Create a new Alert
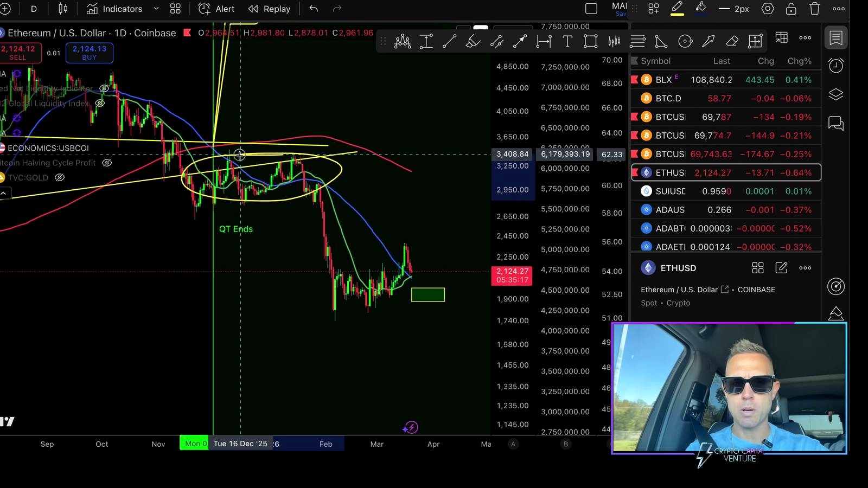 216,9
